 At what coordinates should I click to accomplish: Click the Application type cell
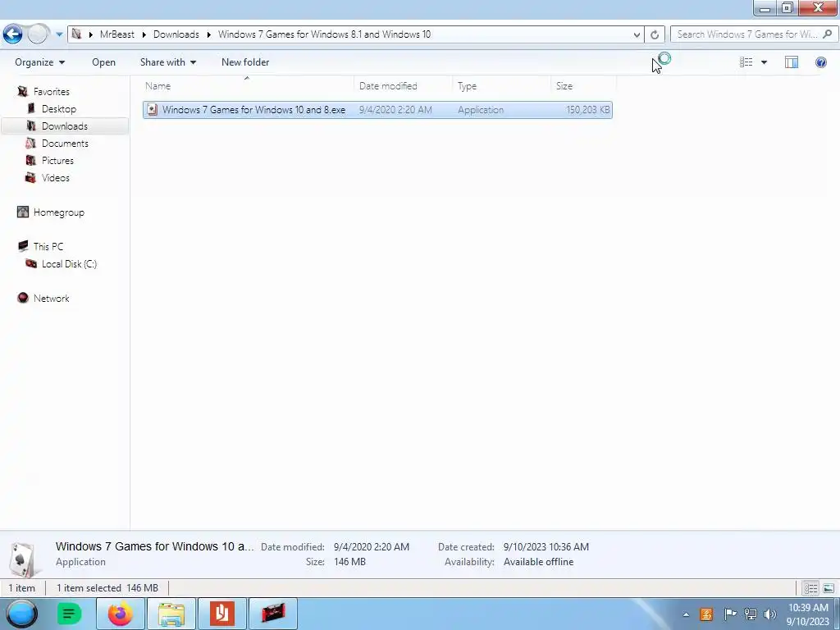[481, 110]
